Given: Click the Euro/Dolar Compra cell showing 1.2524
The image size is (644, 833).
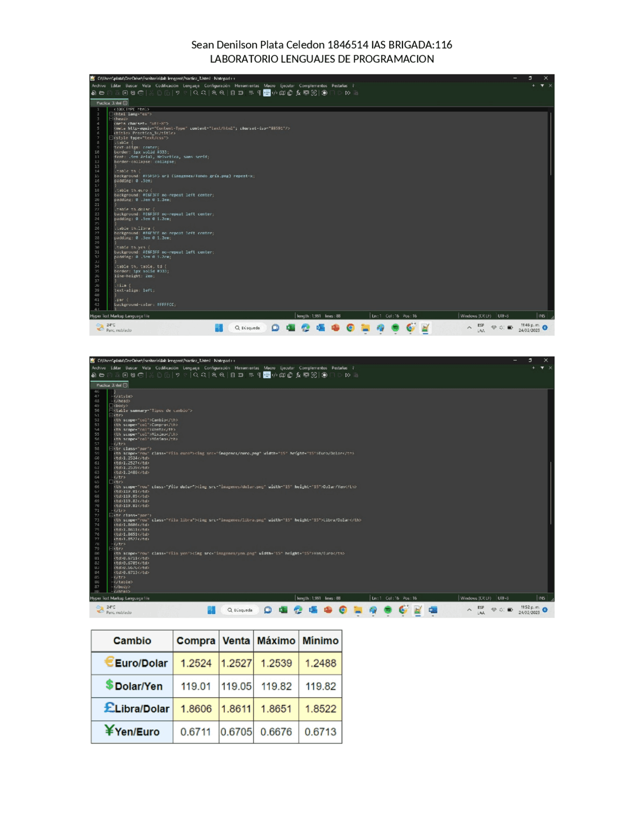Looking at the screenshot, I should coord(196,663).
